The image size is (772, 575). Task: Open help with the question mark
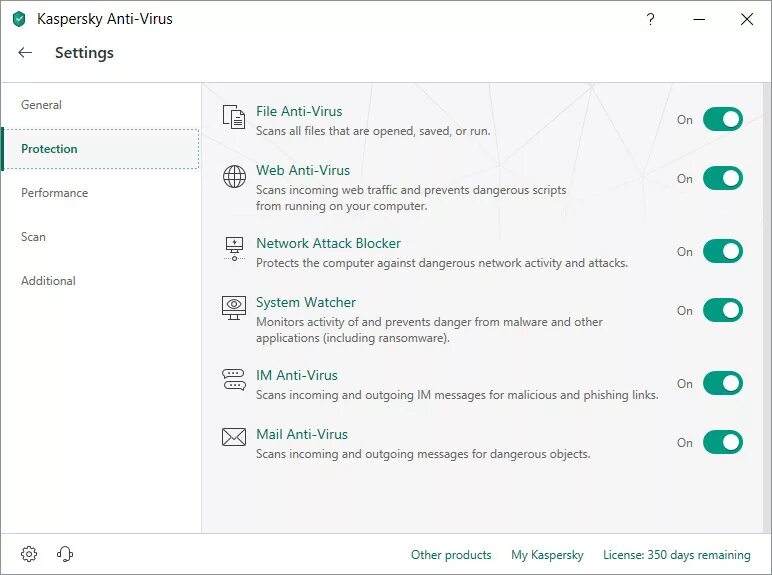point(650,19)
